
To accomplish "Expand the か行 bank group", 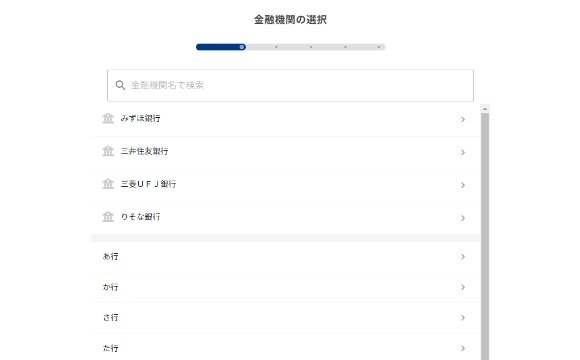I will click(286, 287).
